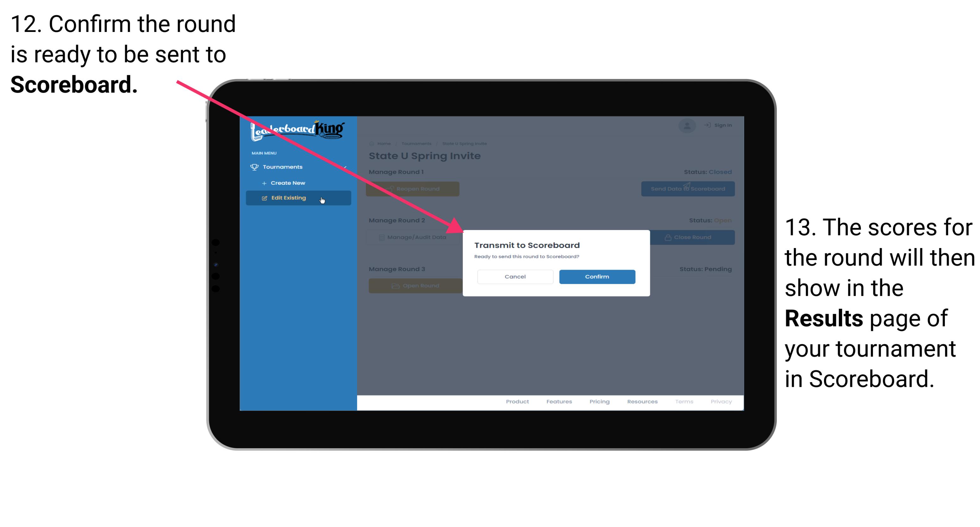980x527 pixels.
Task: Select Tournaments menu item
Action: pyautogui.click(x=283, y=167)
